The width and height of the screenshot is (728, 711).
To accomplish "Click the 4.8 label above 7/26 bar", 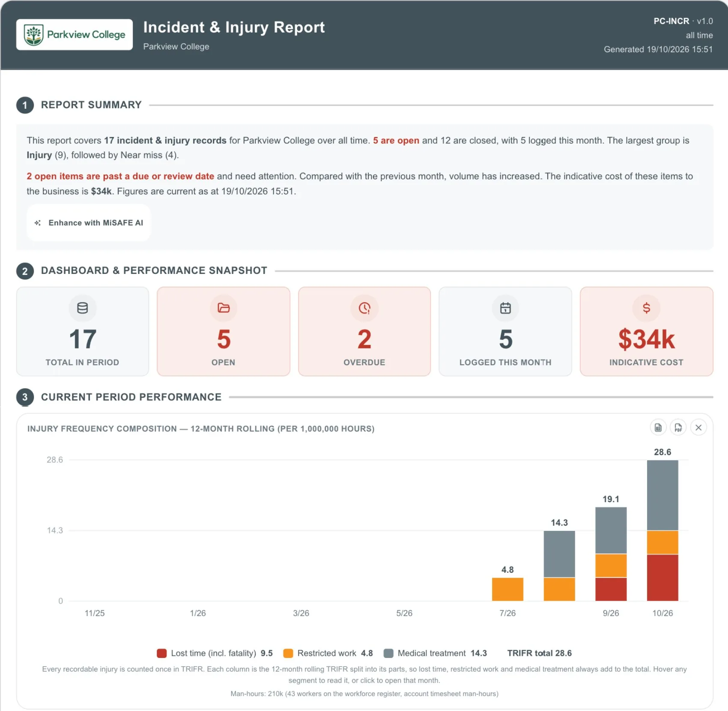I will coord(507,570).
